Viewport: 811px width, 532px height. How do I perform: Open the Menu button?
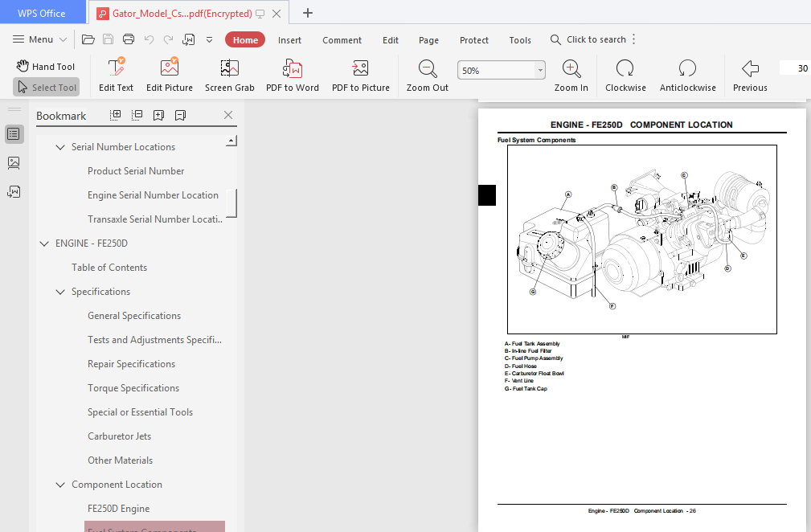tap(39, 39)
